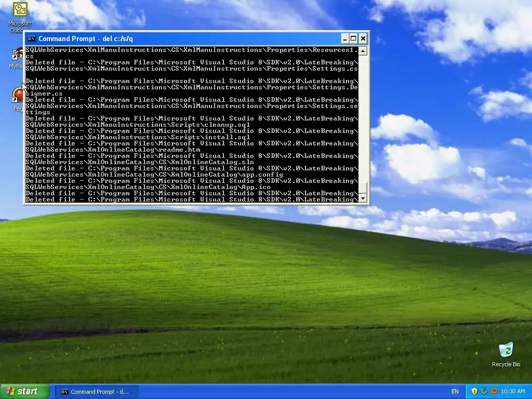
Task: Click the line ending in Properties\Resources1.
Action: 192,50
